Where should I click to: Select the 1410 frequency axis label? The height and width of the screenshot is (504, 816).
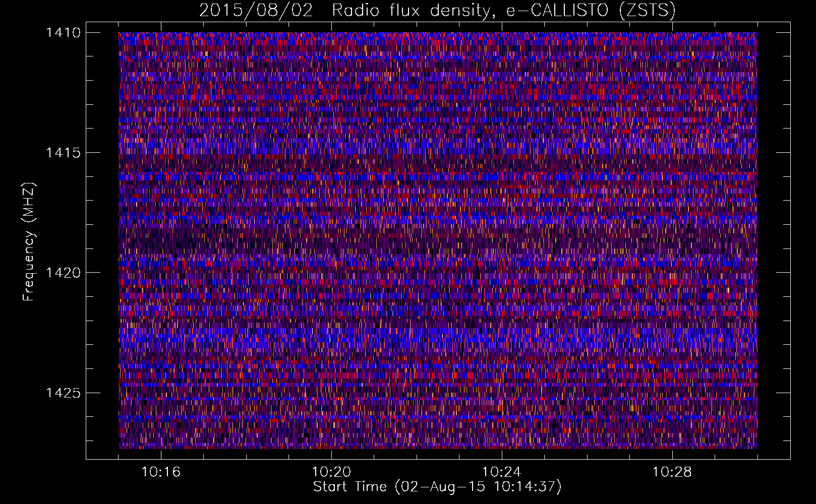63,33
